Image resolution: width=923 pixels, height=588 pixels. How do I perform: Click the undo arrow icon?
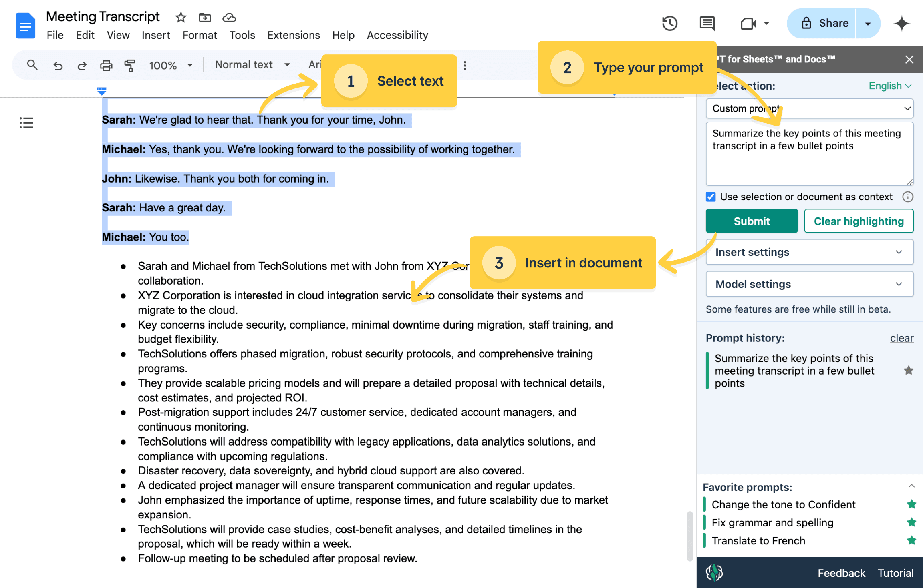[x=58, y=65]
